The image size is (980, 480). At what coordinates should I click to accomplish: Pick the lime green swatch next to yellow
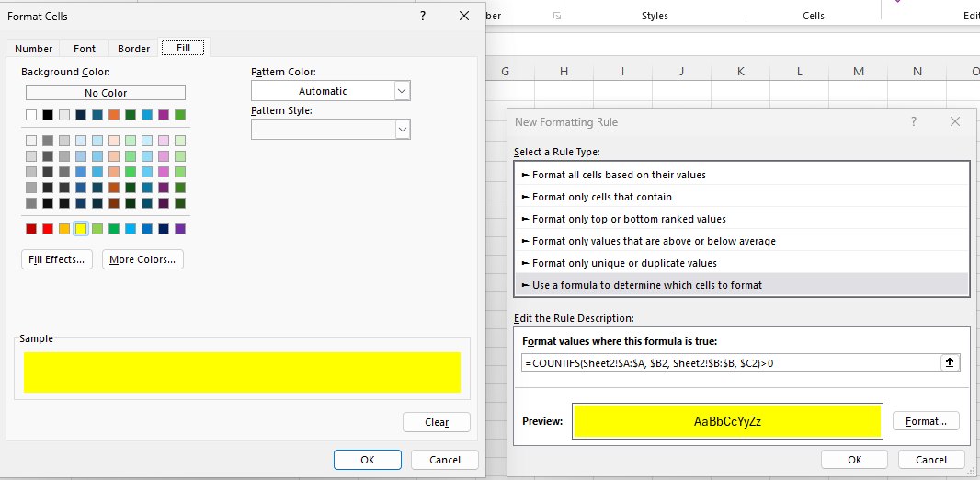[97, 229]
